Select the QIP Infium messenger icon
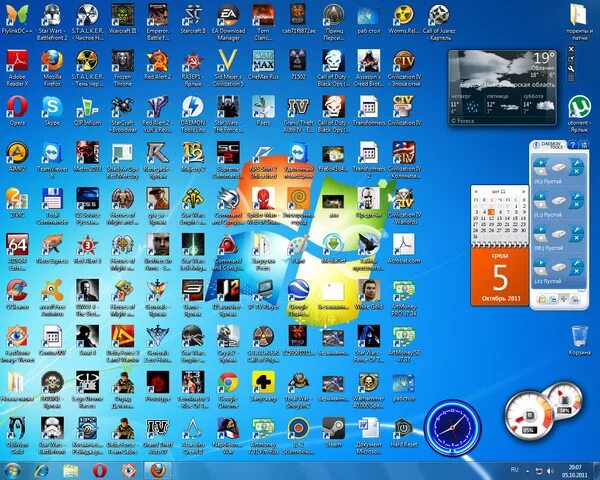This screenshot has height=480, width=600. click(88, 111)
